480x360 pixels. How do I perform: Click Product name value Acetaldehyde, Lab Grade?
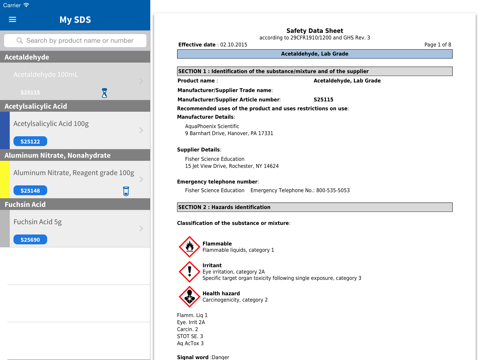[x=347, y=81]
